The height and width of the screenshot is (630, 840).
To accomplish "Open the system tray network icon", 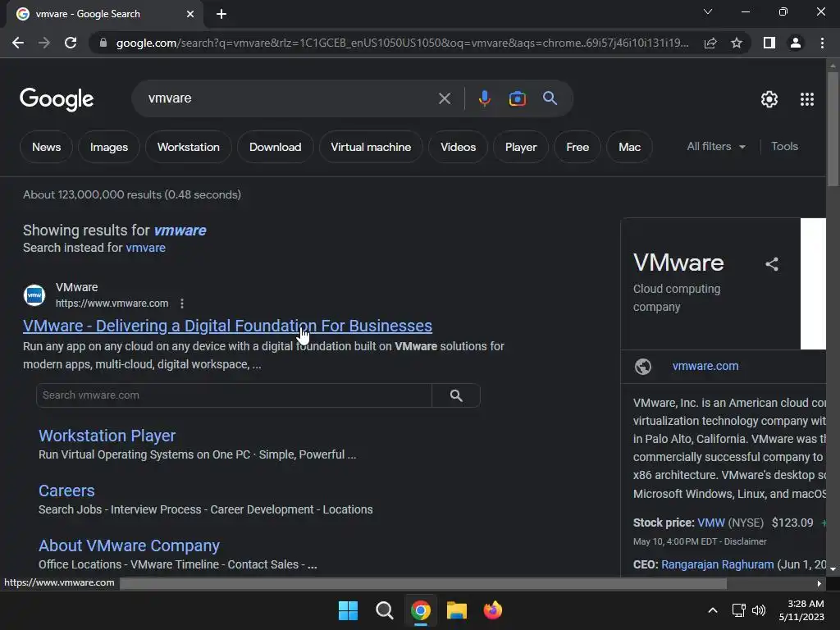I will click(739, 610).
